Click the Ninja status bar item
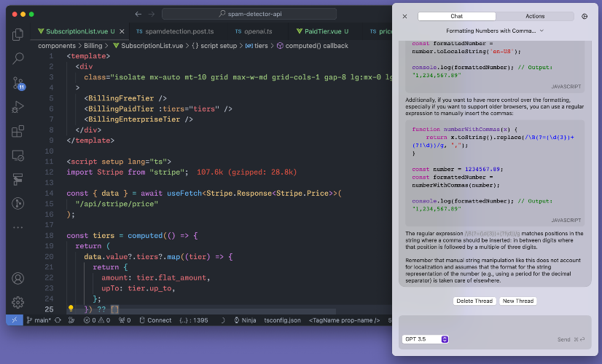Viewport: 602px width, 364px height. pyautogui.click(x=245, y=320)
